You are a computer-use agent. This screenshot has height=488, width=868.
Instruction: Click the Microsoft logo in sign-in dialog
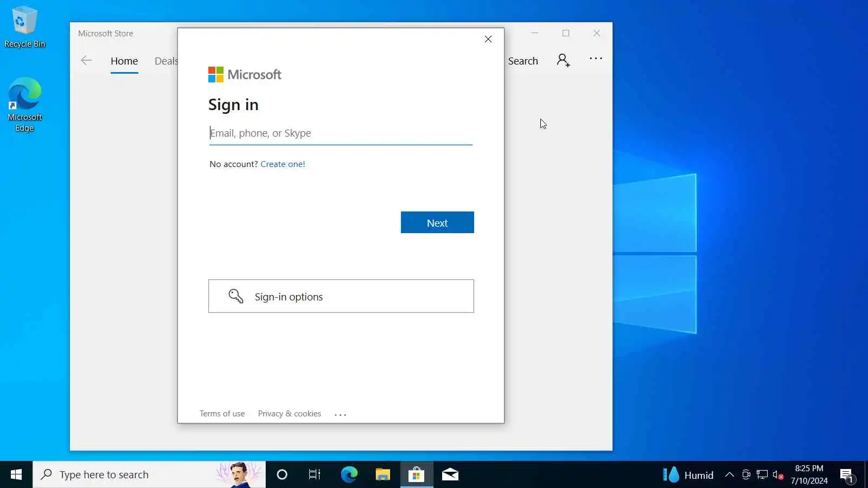(245, 74)
